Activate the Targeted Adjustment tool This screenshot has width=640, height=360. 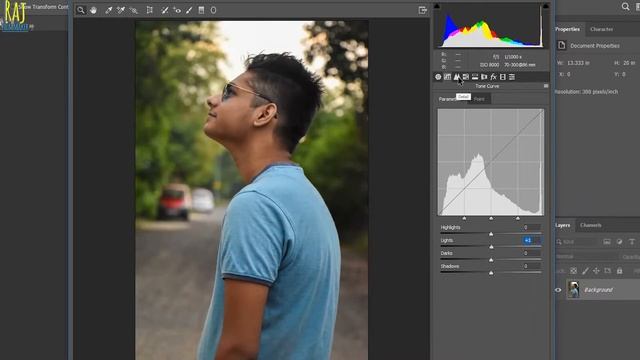(x=133, y=10)
